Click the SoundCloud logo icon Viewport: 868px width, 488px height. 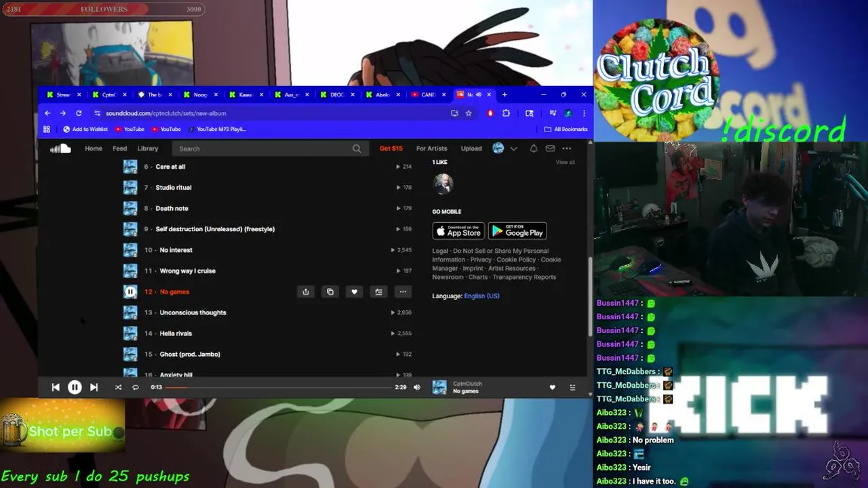tap(60, 148)
